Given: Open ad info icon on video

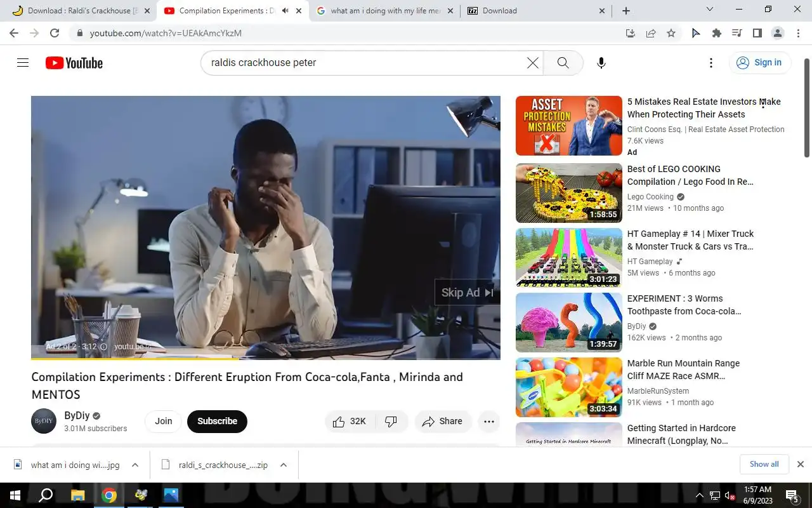Looking at the screenshot, I should [x=103, y=347].
